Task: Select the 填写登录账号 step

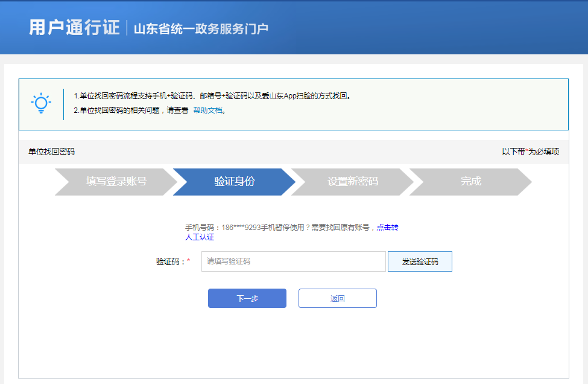Action: pyautogui.click(x=116, y=182)
